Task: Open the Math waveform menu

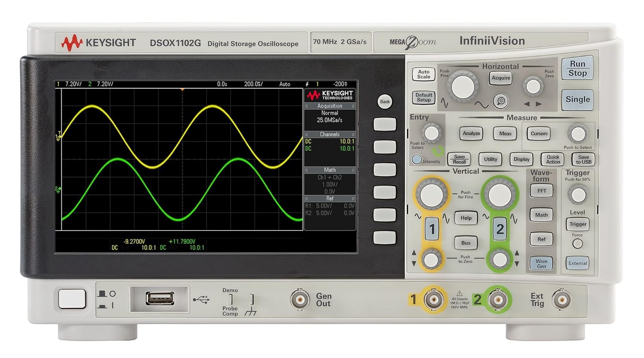Action: [x=541, y=215]
